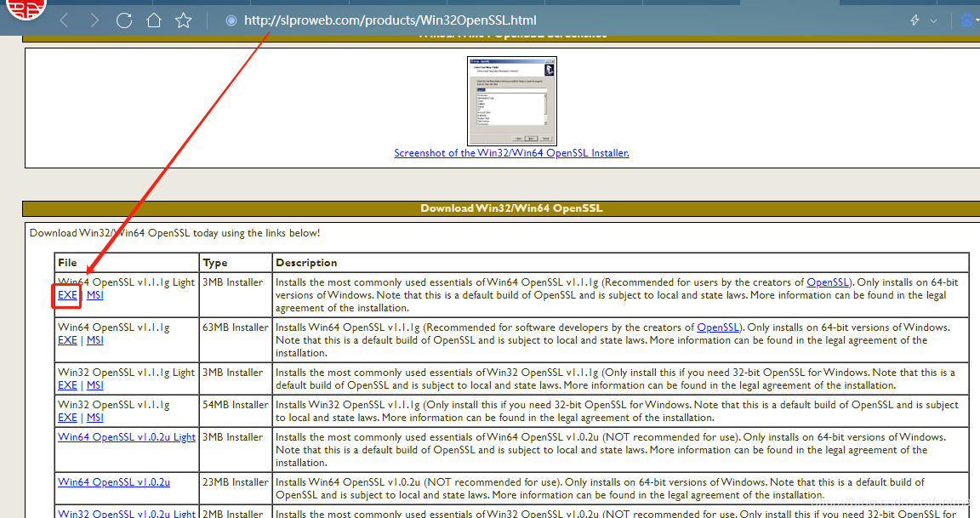The height and width of the screenshot is (518, 980).
Task: Follow the OpenSSL link in the first description
Action: pyautogui.click(x=828, y=282)
